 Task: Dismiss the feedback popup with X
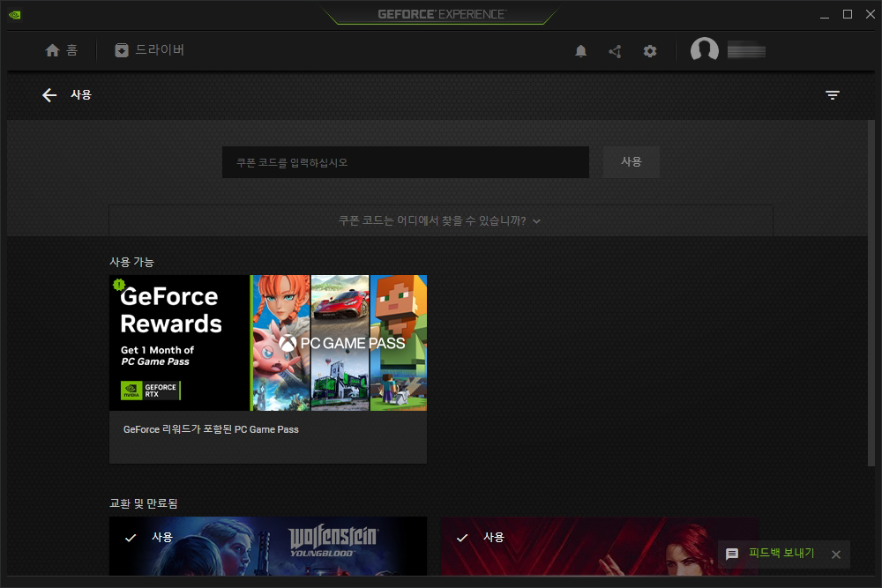pyautogui.click(x=836, y=555)
